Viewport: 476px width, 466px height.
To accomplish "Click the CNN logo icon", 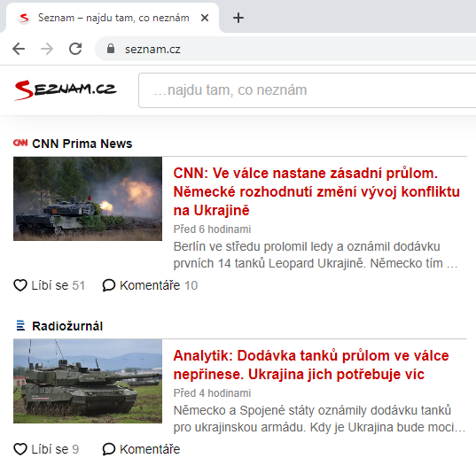I will tap(20, 143).
